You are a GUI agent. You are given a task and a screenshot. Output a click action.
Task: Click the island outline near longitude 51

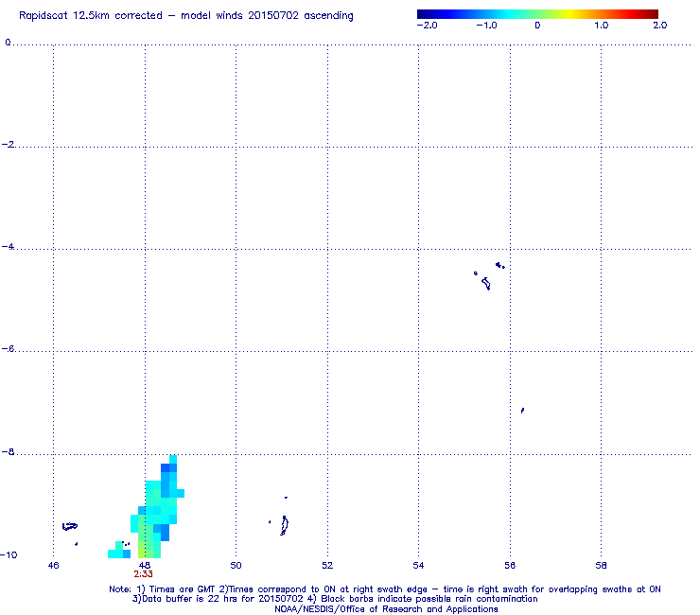coord(284,525)
